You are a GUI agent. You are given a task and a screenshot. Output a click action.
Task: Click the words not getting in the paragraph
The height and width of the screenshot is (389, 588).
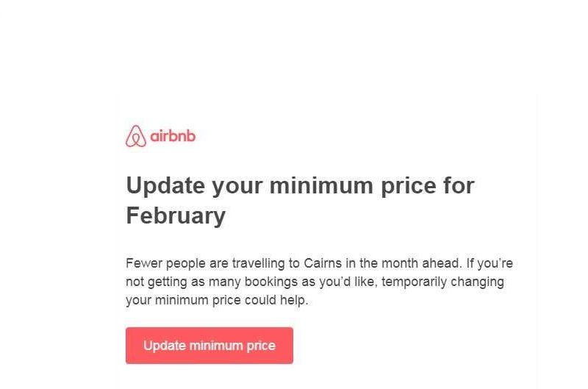coord(157,282)
